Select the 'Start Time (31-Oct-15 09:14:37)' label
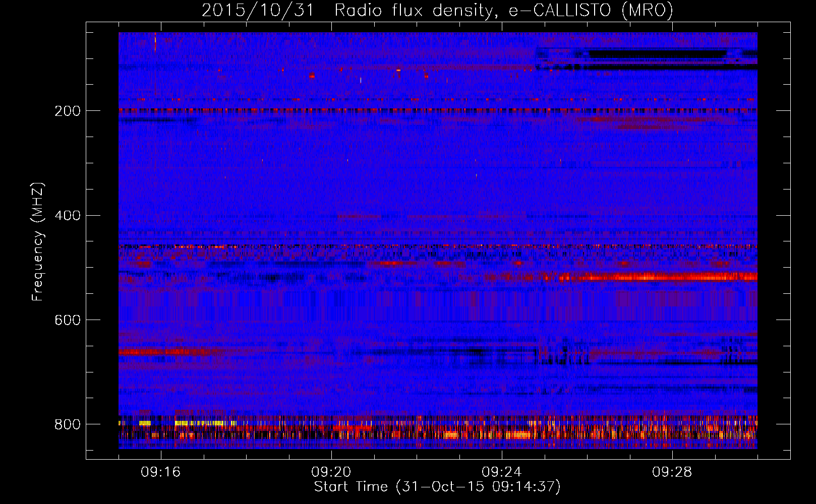 coord(437,487)
